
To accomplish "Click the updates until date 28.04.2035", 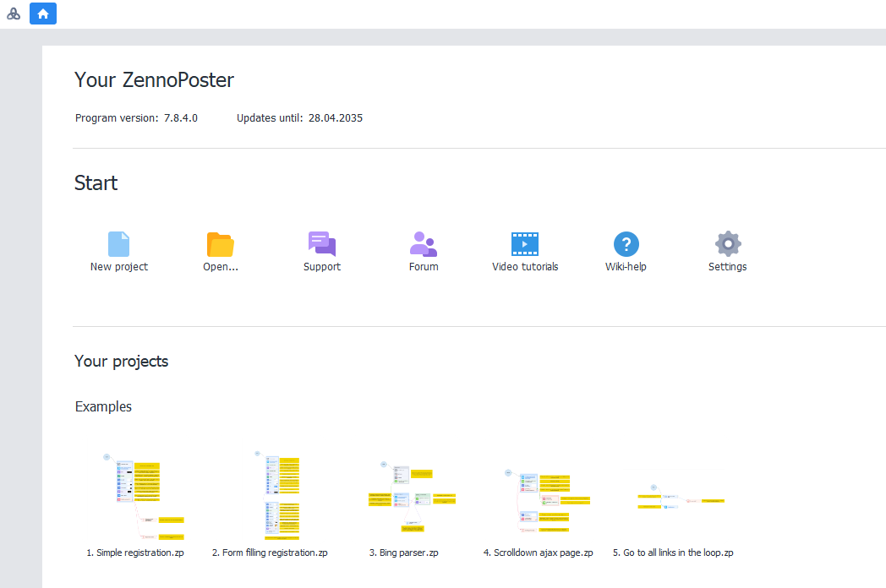I will [x=336, y=118].
